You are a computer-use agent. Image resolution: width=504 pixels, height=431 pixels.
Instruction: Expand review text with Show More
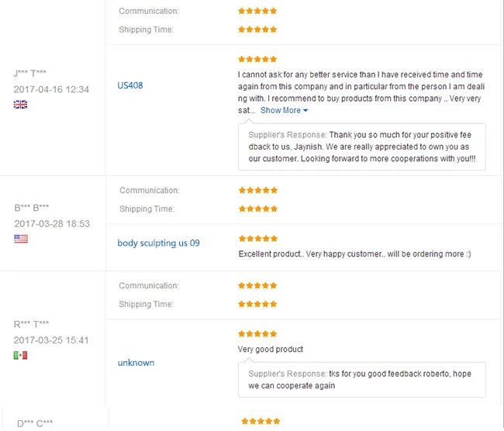[284, 111]
